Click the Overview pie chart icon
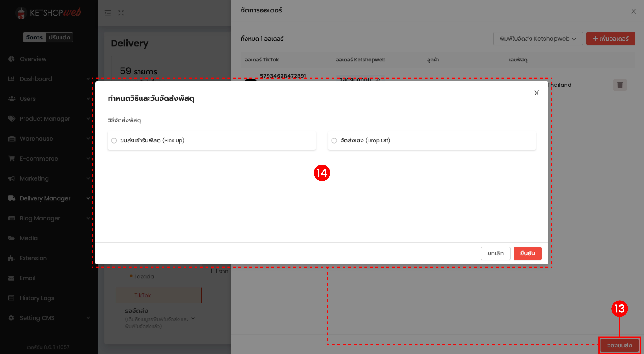 [x=11, y=59]
